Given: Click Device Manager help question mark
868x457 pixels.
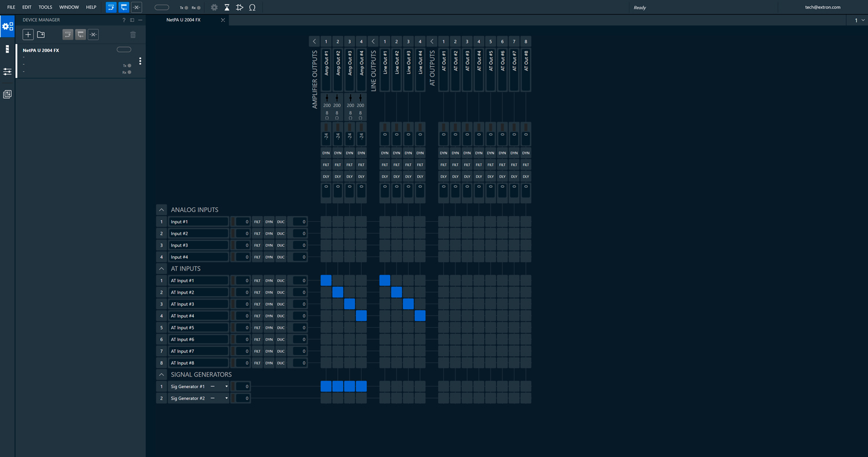Looking at the screenshot, I should point(124,20).
